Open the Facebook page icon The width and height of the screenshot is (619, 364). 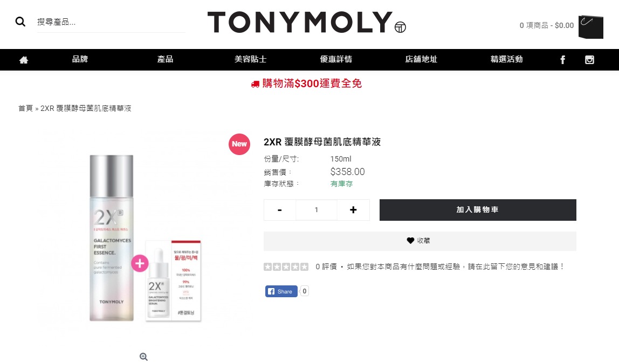coord(562,60)
